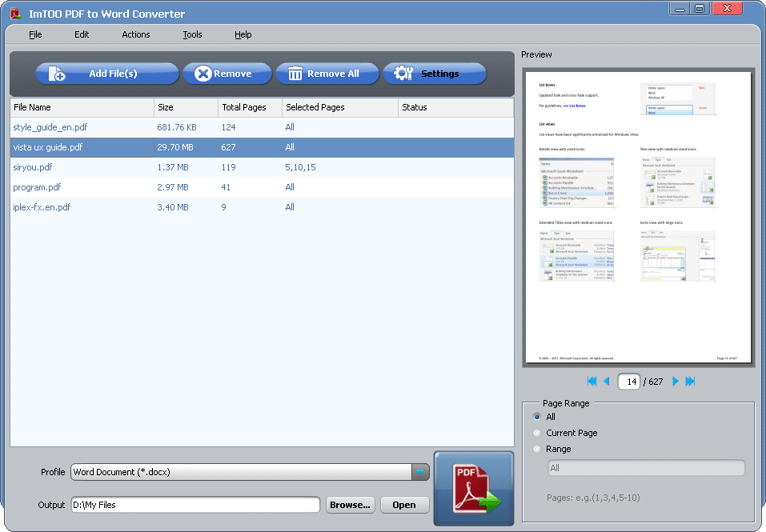Click the 681.76 KB size cell
The width and height of the screenshot is (766, 532).
pyautogui.click(x=177, y=127)
